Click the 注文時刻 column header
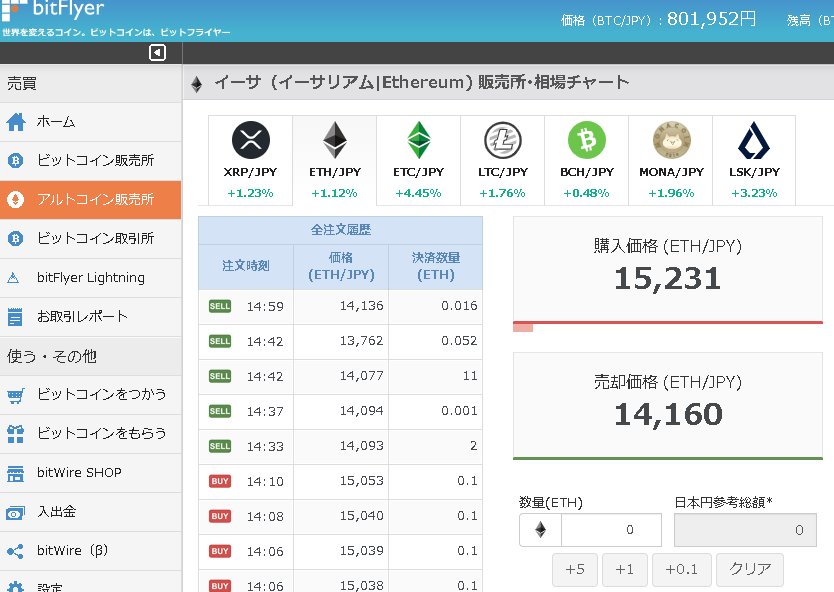Viewport: 834px width, 592px height. 246,266
